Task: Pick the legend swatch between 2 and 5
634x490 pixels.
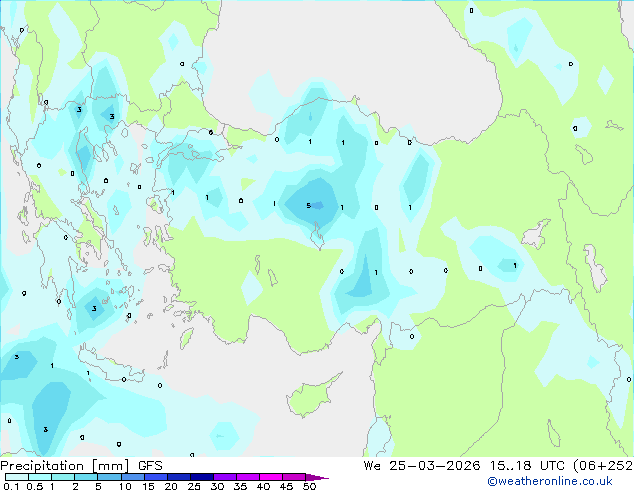Action: coord(86,477)
